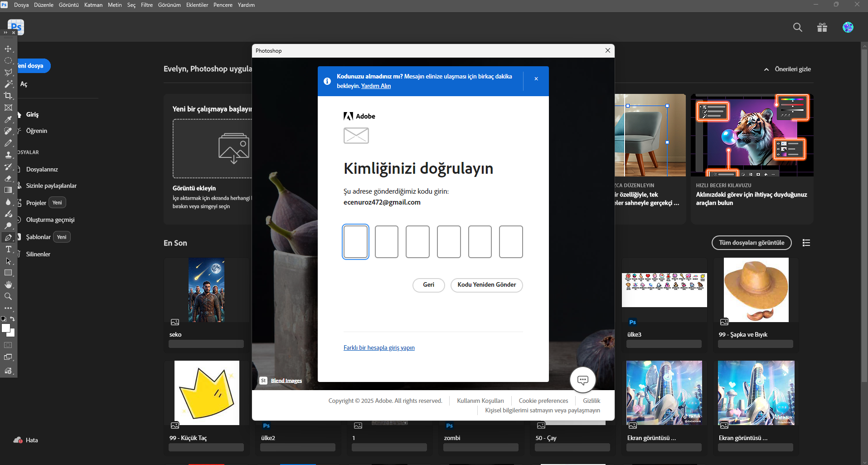Select the Zoom magnifier tool in toolbar
The width and height of the screenshot is (868, 465).
[8, 296]
